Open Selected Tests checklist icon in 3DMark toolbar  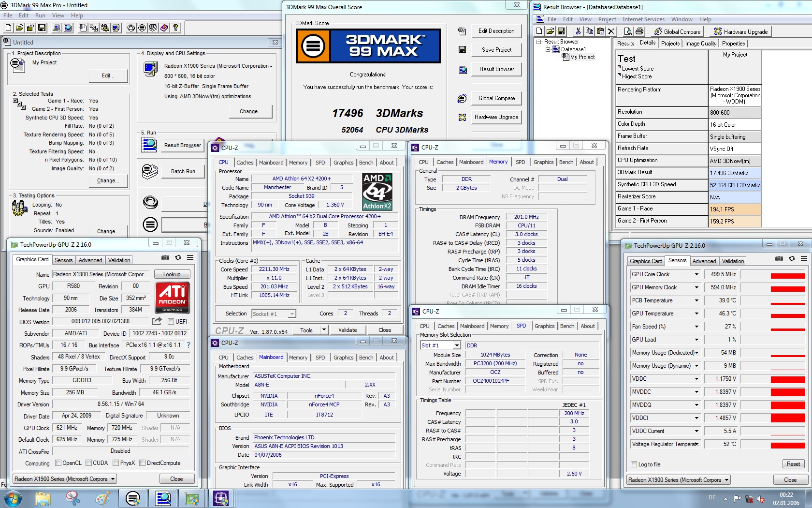click(x=94, y=28)
